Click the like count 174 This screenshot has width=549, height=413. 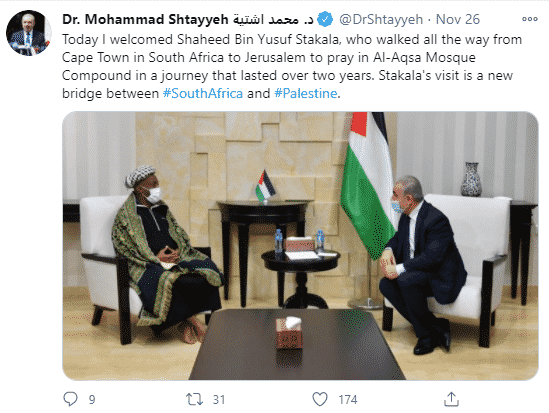pos(348,399)
